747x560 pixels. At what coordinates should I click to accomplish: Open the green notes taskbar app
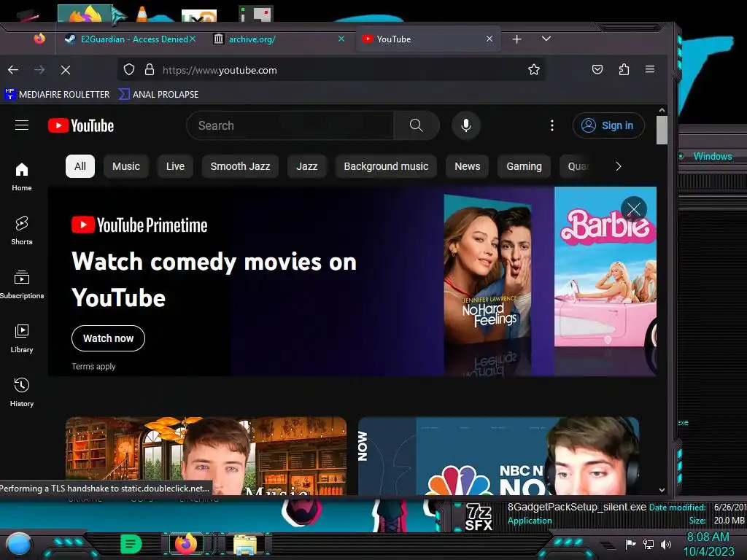pos(131,544)
